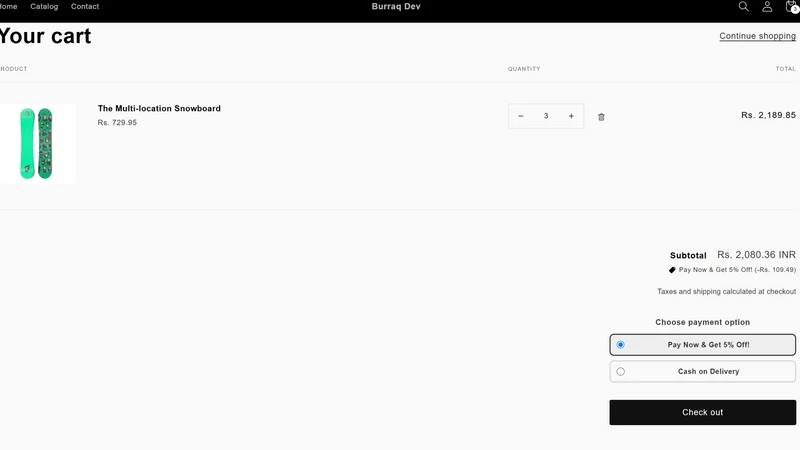Click the TOTAL column header
Viewport: 800px width, 450px height.
tap(786, 69)
